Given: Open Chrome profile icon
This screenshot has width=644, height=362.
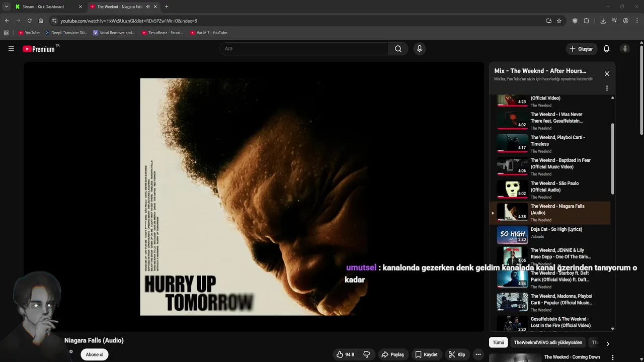Looking at the screenshot, I should pyautogui.click(x=625, y=21).
